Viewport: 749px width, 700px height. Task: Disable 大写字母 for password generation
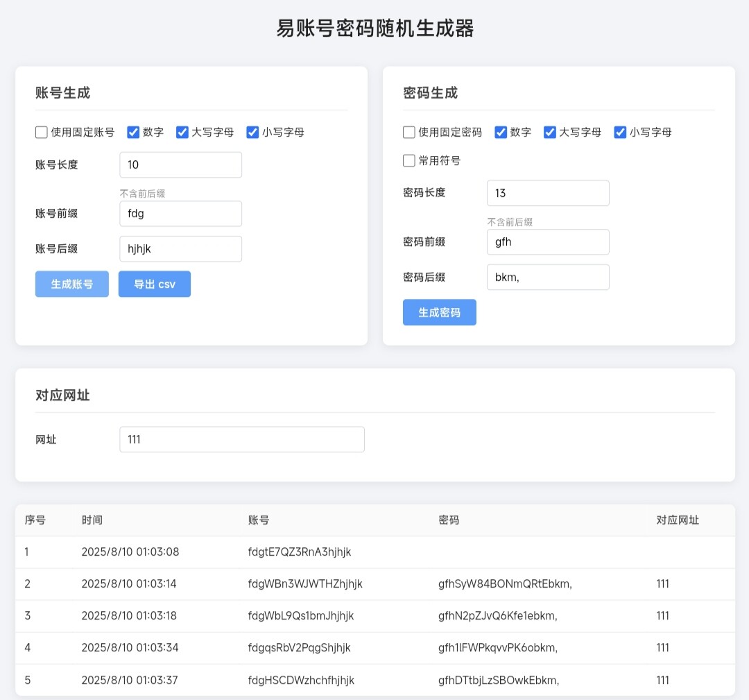click(x=549, y=132)
